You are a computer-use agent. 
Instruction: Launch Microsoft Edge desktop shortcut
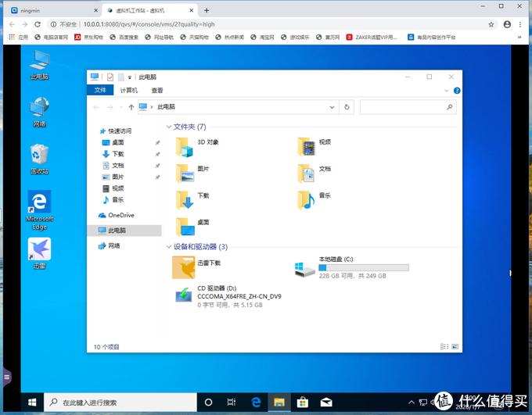pyautogui.click(x=39, y=210)
